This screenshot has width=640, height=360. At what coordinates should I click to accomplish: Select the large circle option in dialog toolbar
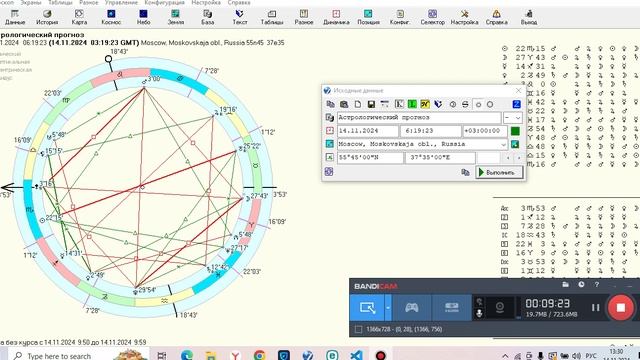click(490, 104)
